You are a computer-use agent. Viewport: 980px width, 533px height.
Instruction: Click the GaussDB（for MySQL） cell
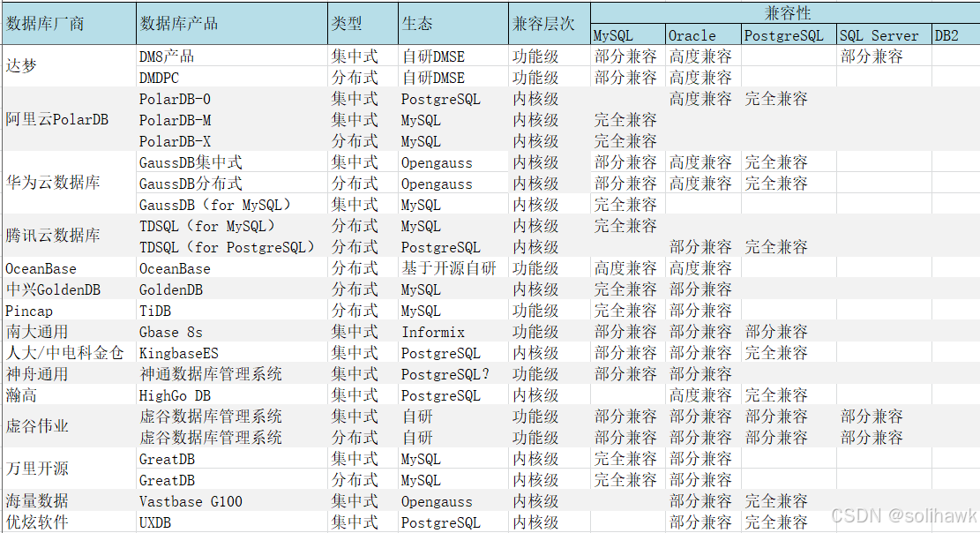(x=231, y=205)
